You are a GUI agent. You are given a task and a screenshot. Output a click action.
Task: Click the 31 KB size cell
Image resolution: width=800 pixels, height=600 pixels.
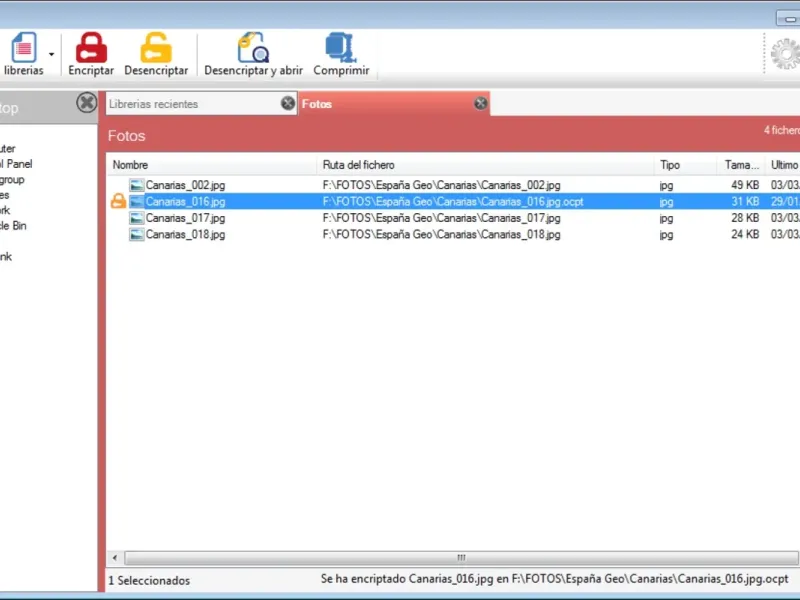(745, 202)
